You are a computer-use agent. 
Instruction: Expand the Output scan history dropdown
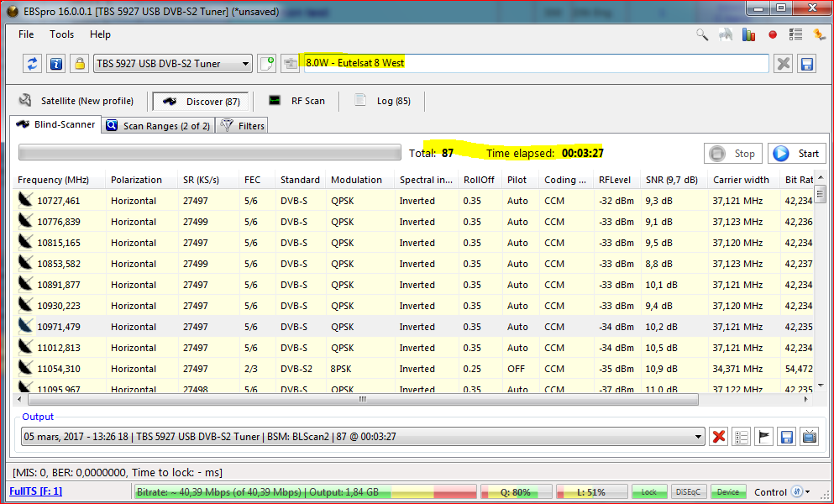(698, 437)
